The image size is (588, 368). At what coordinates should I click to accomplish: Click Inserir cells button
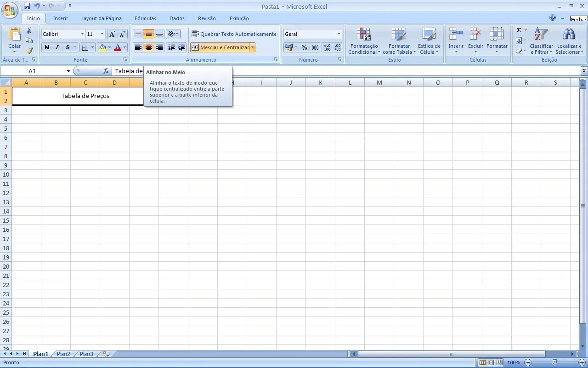pos(456,40)
